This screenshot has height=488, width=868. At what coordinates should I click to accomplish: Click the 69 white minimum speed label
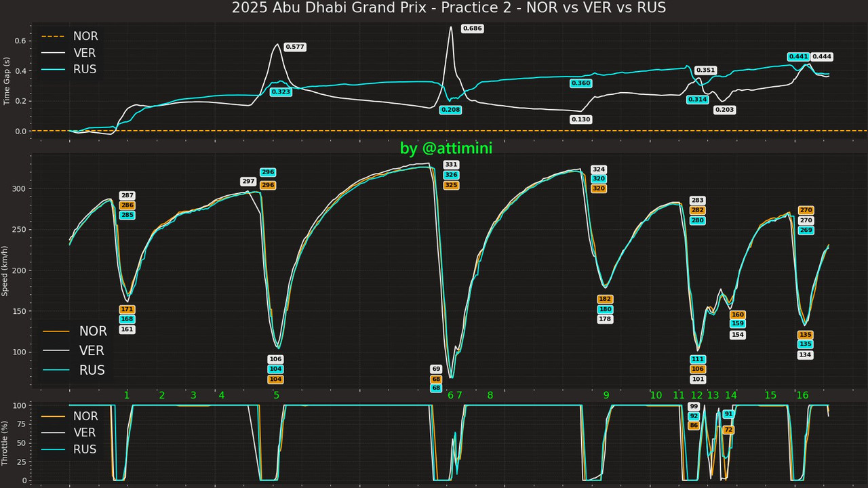click(437, 369)
